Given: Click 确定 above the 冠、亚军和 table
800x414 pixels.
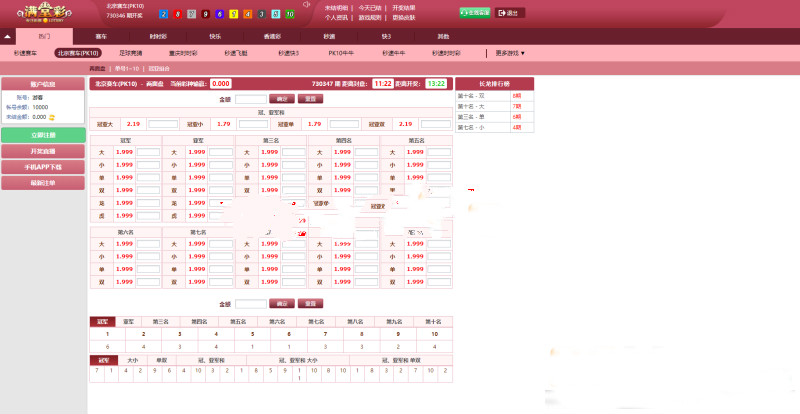Looking at the screenshot, I should [282, 99].
